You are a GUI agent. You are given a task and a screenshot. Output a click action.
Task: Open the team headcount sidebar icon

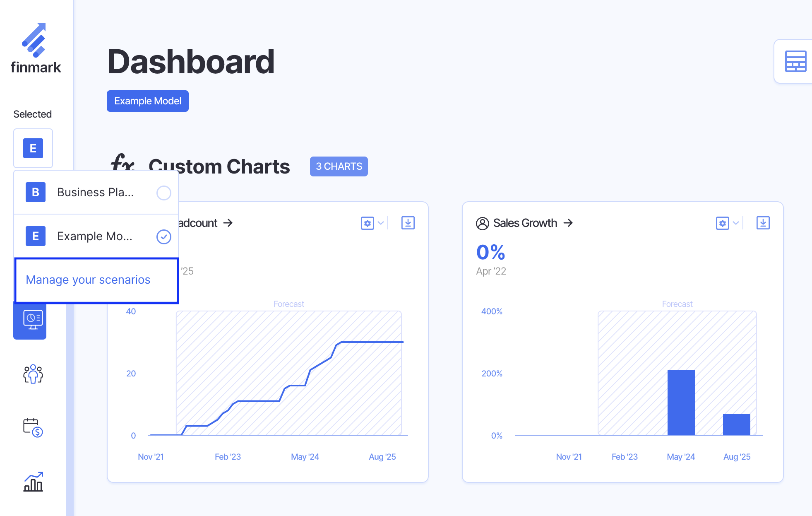click(33, 374)
